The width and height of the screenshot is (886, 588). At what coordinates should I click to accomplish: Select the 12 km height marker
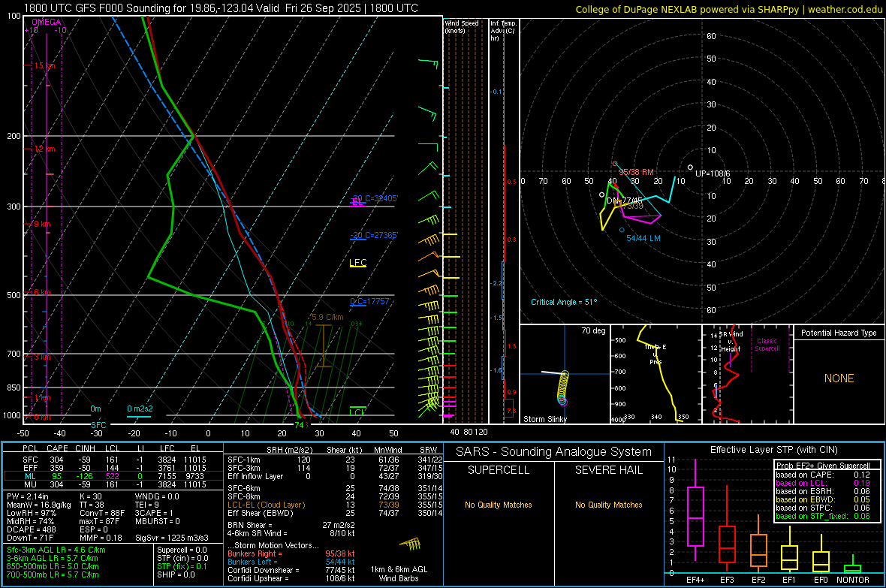tap(44, 149)
